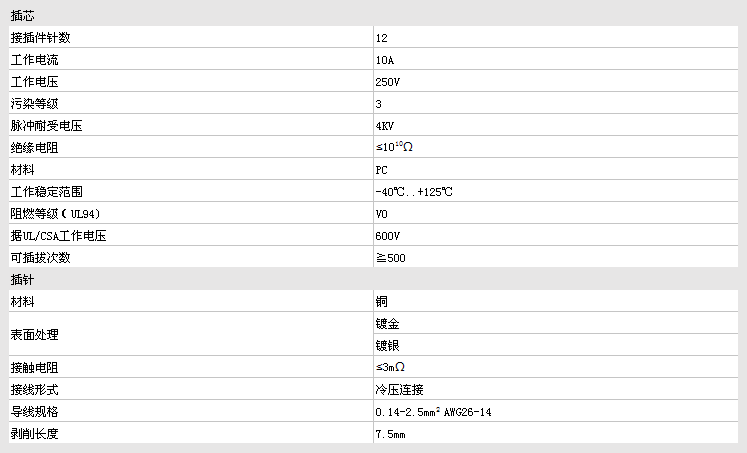The width and height of the screenshot is (747, 453).
Task: Click the 镀金 surface treatment value
Action: pyautogui.click(x=388, y=323)
